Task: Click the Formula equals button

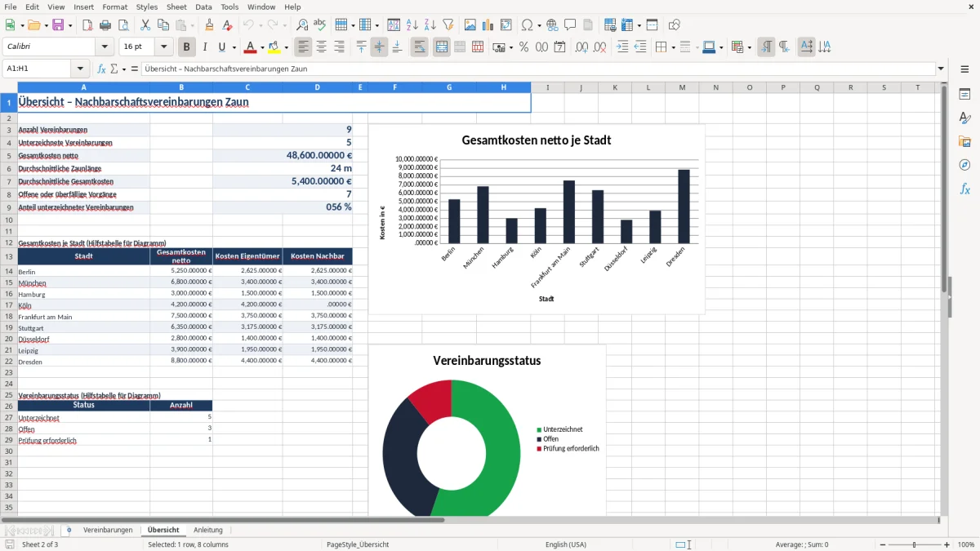Action: [x=135, y=69]
